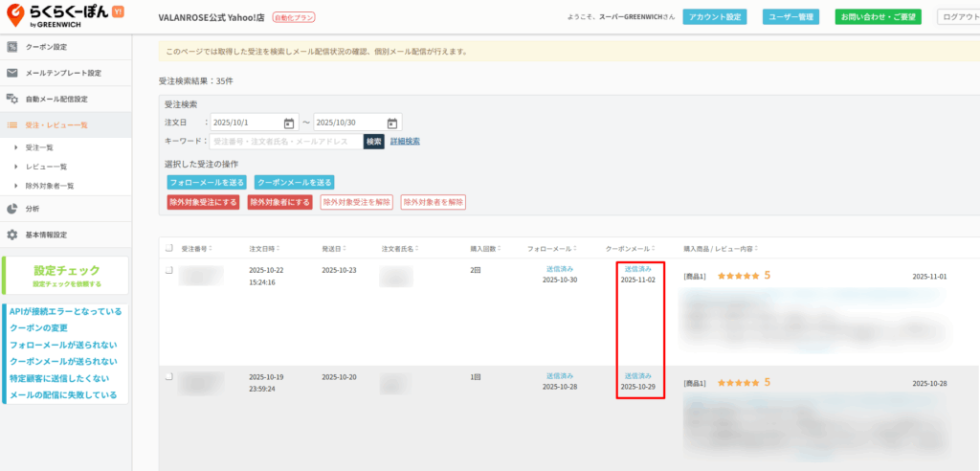The image size is (980, 471).
Task: Check the order dated 2025-10-22
Action: (169, 271)
